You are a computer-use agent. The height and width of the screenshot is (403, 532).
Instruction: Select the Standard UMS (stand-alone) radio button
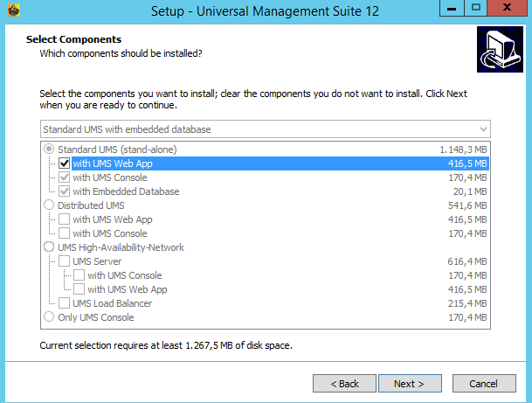coord(50,149)
